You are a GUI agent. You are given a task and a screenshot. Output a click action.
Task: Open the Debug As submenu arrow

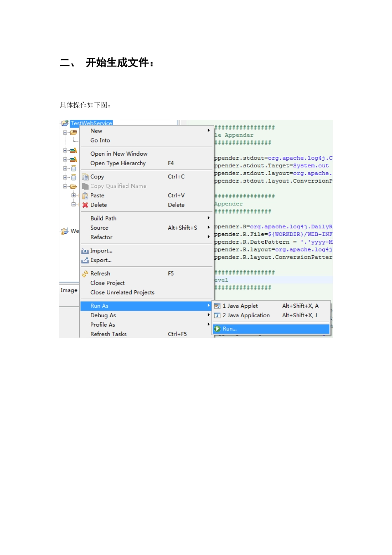(x=209, y=315)
